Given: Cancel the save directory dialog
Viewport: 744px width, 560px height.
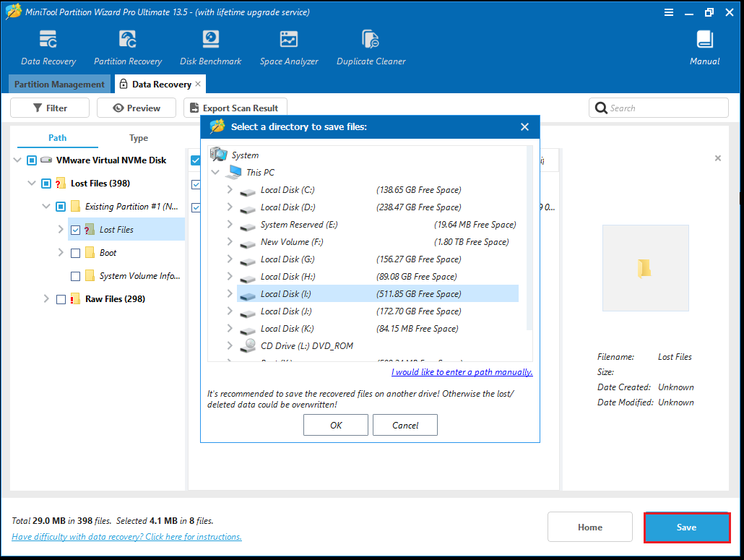Looking at the screenshot, I should pos(405,425).
